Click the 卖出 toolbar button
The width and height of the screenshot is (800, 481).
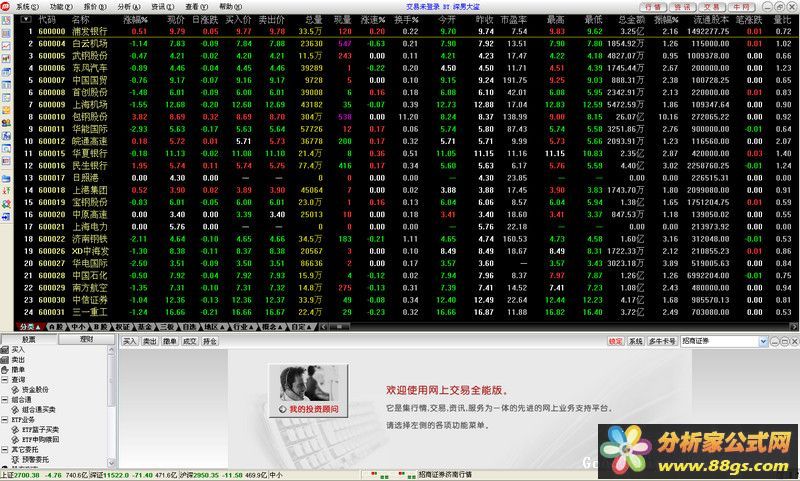pos(149,341)
